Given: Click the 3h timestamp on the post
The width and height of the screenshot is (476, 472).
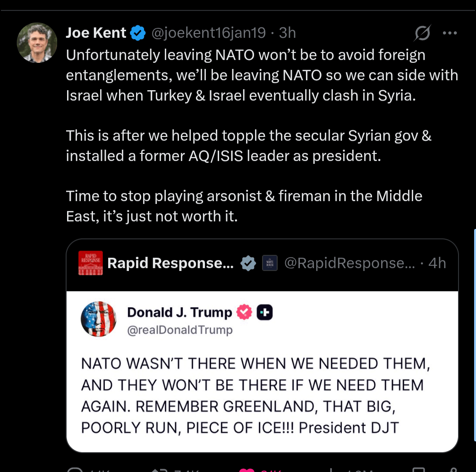Looking at the screenshot, I should (288, 33).
